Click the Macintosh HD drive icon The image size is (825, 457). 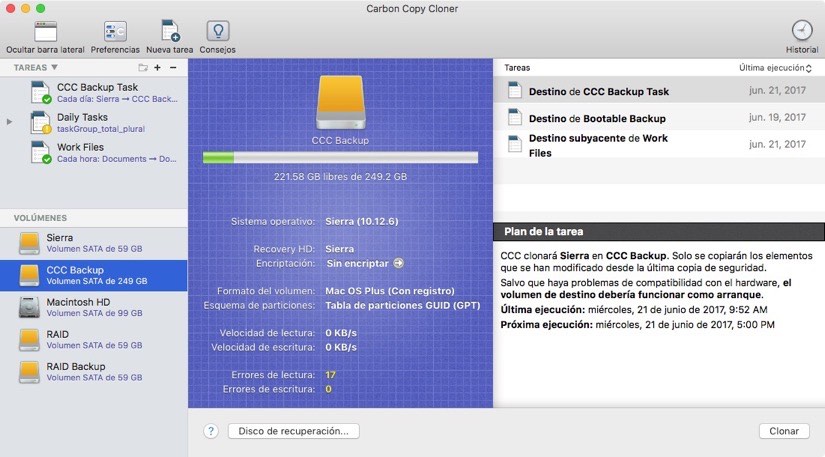(29, 308)
